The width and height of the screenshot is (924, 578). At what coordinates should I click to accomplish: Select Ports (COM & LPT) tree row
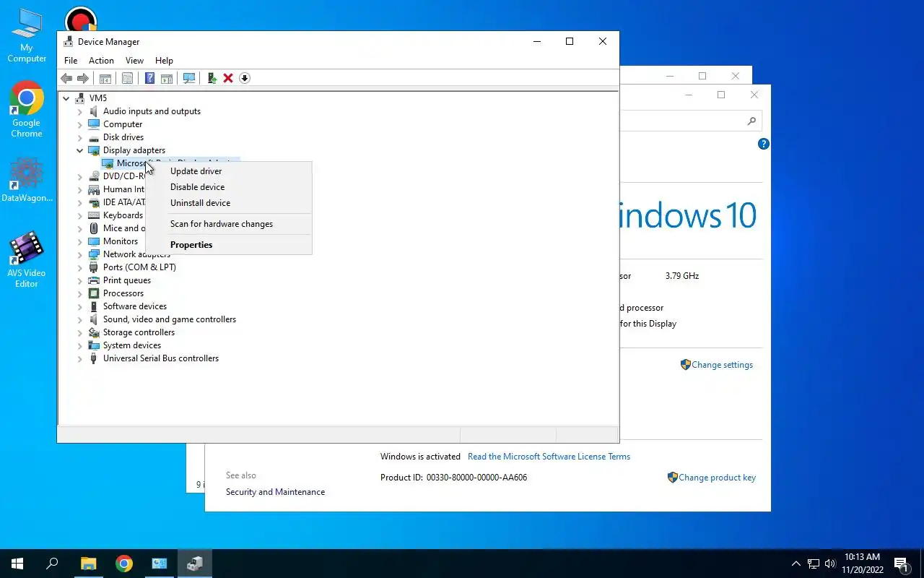tap(139, 267)
